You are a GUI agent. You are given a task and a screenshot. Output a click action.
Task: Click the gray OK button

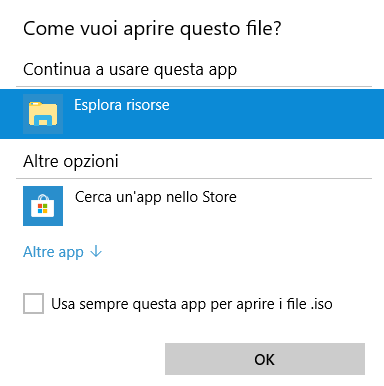265,359
